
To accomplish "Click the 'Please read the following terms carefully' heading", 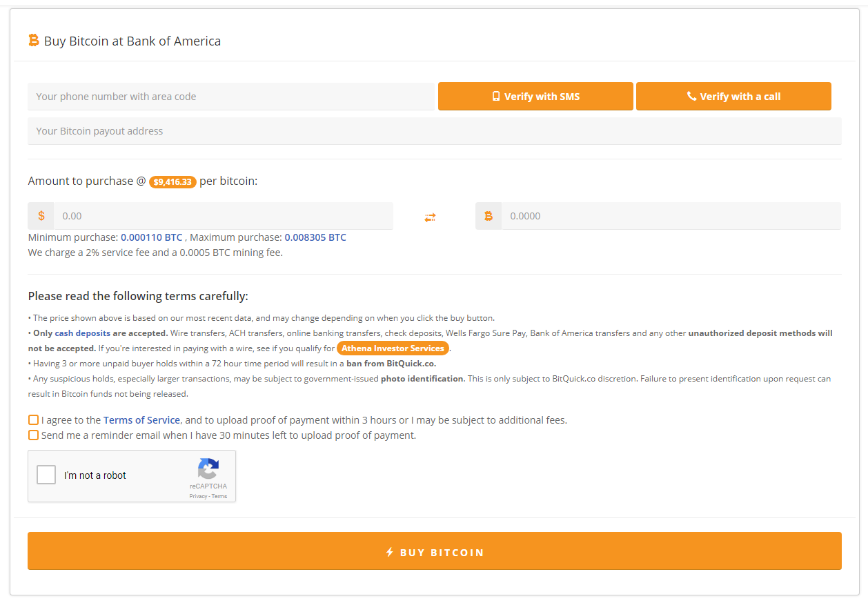I will [138, 296].
